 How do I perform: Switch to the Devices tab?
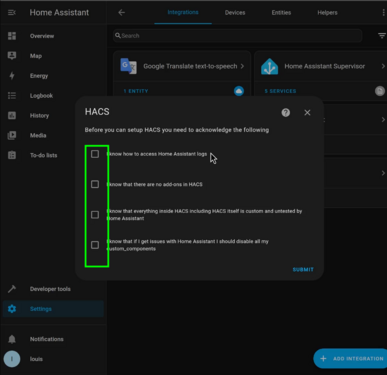(x=235, y=12)
